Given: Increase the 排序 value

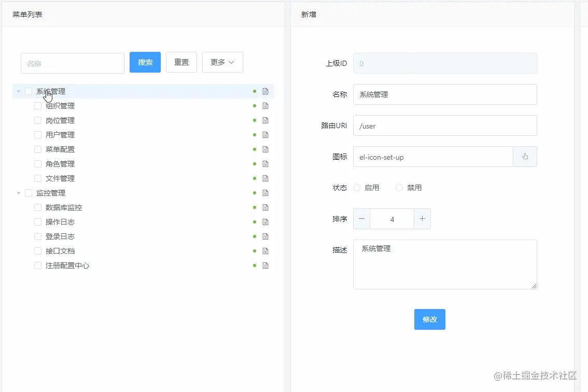Looking at the screenshot, I should click(x=422, y=219).
